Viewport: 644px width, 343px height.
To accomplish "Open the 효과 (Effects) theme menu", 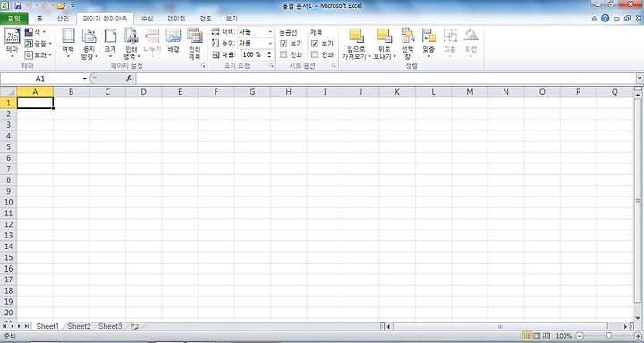I will pyautogui.click(x=38, y=55).
